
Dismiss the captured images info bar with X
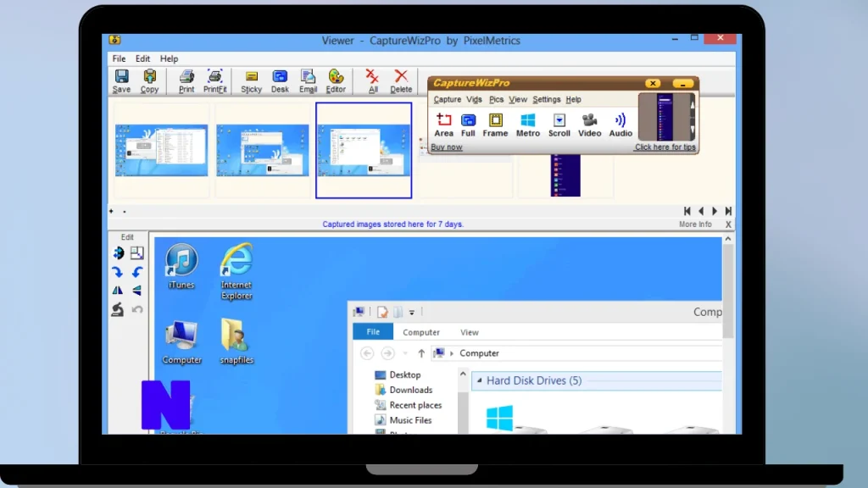click(728, 224)
